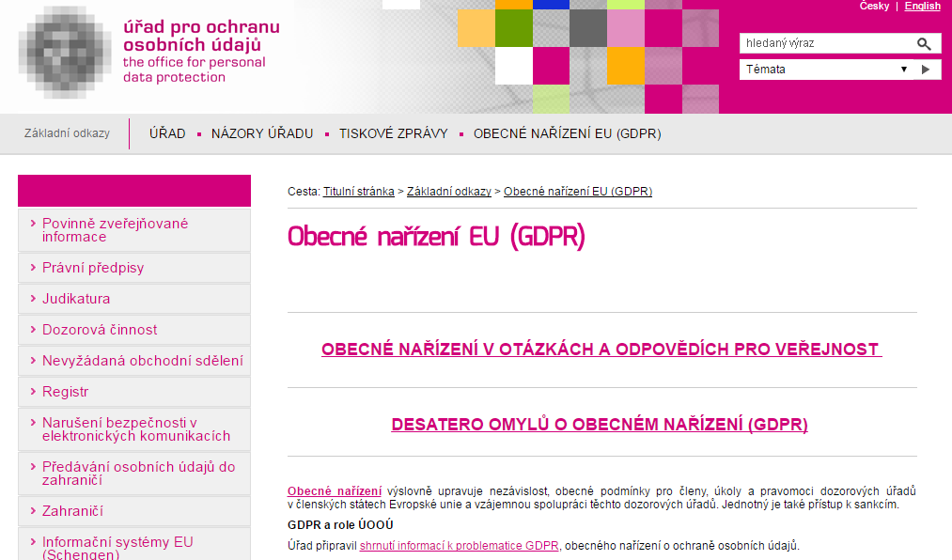This screenshot has width=952, height=560.
Task: Switch language to English
Action: (922, 6)
